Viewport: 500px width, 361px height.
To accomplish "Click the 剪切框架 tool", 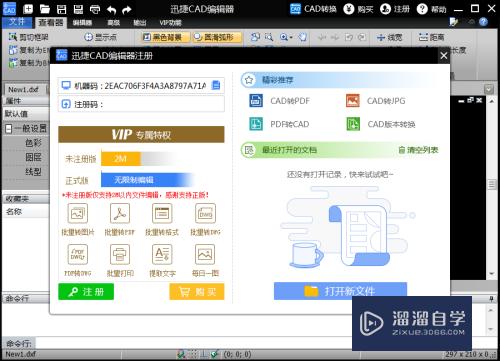I will 29,37.
